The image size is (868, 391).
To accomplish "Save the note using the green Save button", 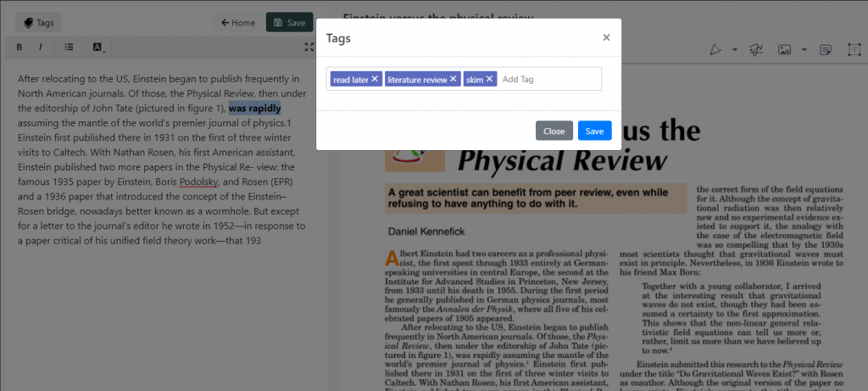I will pos(290,23).
